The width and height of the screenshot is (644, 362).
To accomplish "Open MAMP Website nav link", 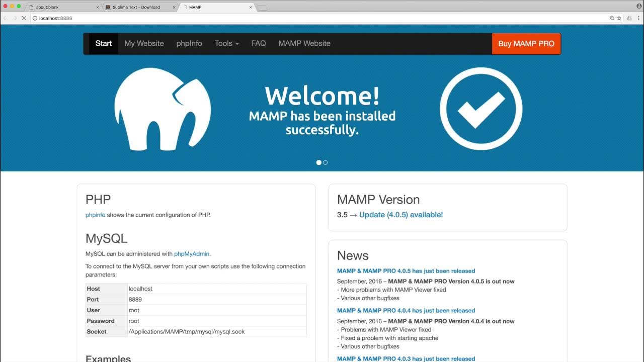I will (x=304, y=43).
